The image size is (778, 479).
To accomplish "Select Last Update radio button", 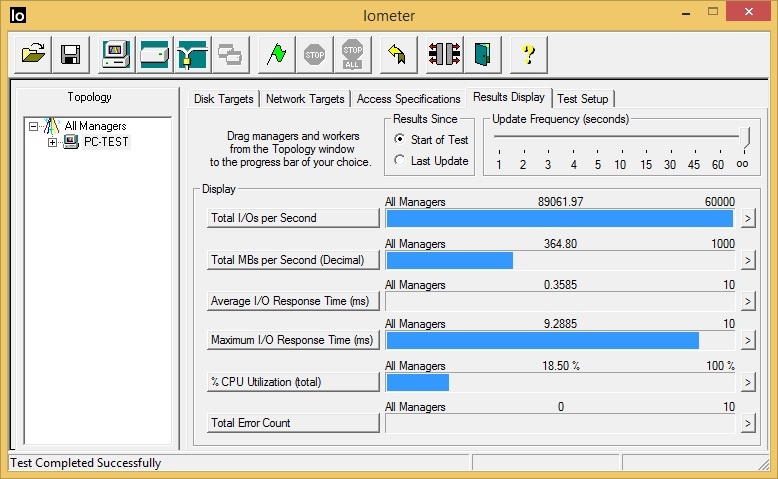I will tap(399, 160).
